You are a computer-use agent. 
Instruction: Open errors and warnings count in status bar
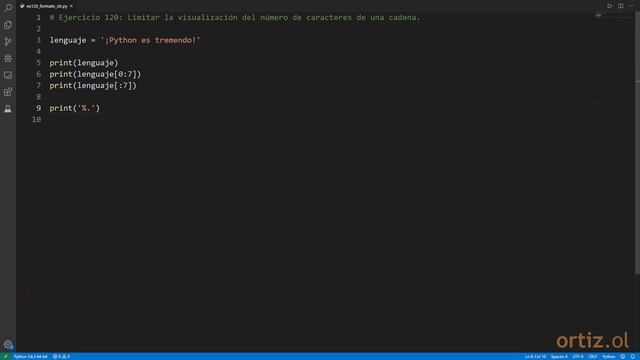coord(61,356)
